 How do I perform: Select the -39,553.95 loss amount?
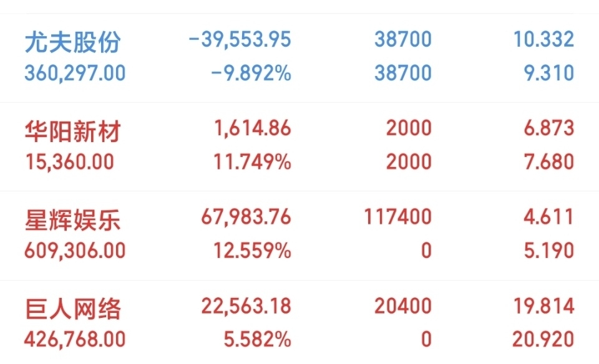(x=240, y=39)
